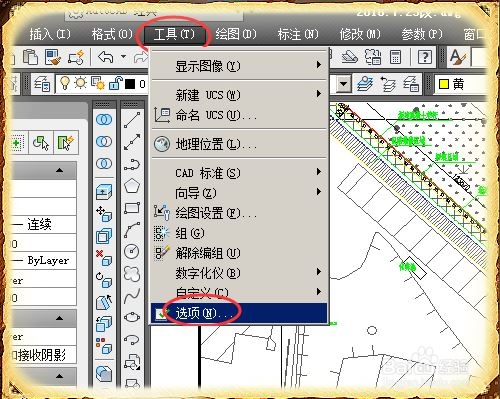500x399 pixels.
Task: Open the 工具(T) menu
Action: [174, 34]
